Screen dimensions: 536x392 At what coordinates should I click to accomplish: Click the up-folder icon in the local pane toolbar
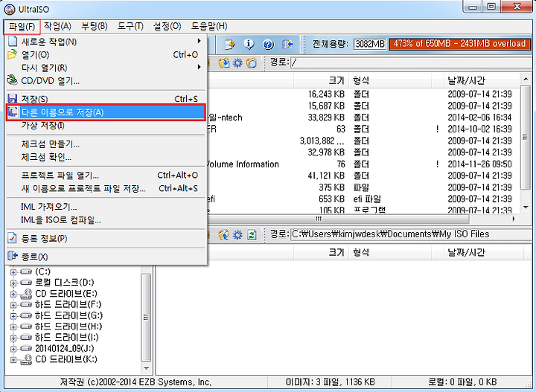click(223, 234)
